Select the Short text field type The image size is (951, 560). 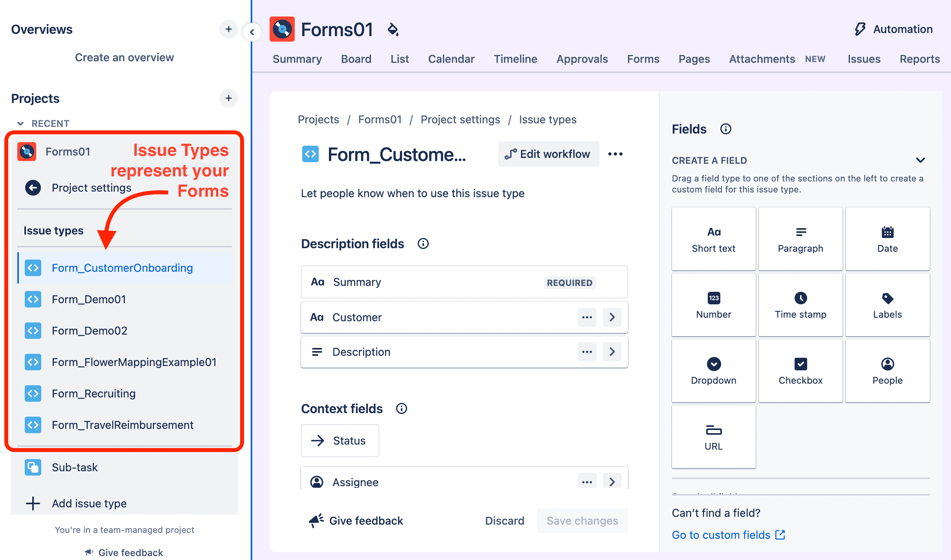713,238
